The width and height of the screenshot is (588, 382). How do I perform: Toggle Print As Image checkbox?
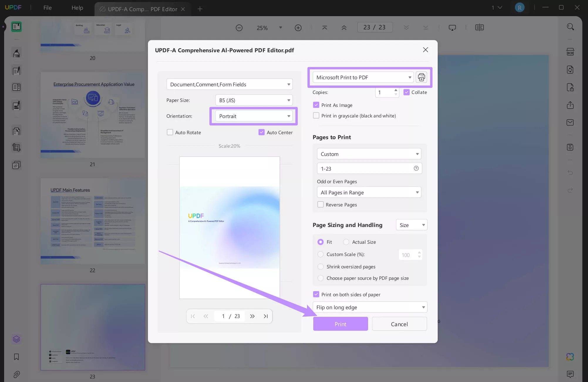coord(316,105)
